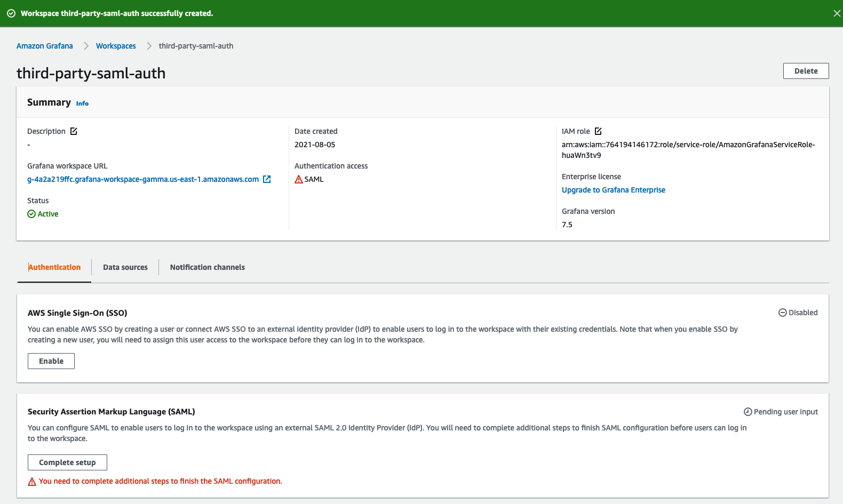Screen dimensions: 843x504
Task: Go to Amazon Grafana breadcrumb
Action: click(x=45, y=46)
